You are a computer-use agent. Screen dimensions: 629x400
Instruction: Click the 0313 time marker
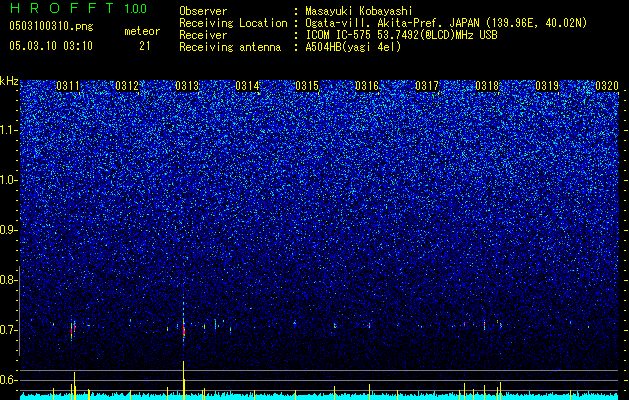pyautogui.click(x=187, y=86)
